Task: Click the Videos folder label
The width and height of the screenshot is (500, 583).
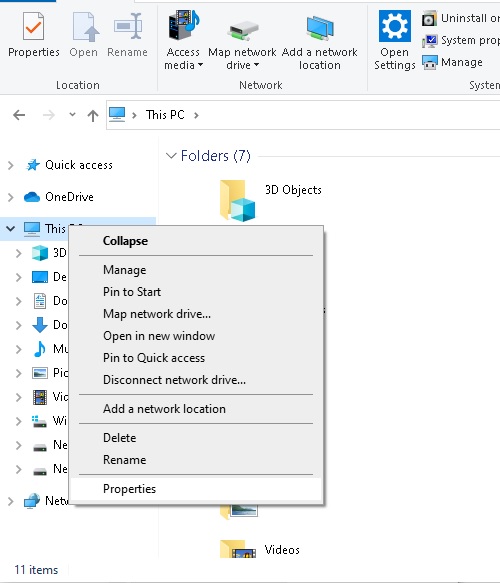Action: tap(282, 550)
